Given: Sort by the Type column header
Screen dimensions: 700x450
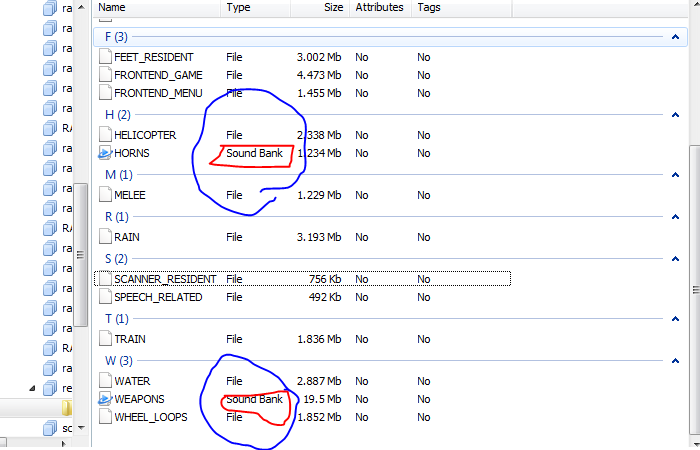Looking at the screenshot, I should pos(255,8).
